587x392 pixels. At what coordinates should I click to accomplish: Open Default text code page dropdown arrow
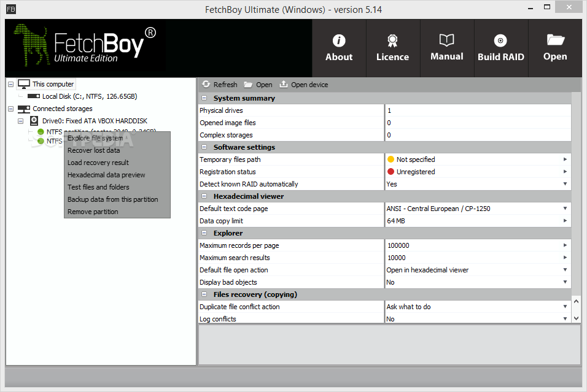click(x=565, y=209)
